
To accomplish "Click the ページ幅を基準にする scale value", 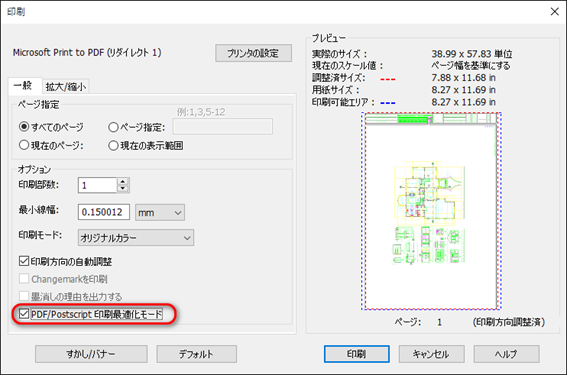I will coord(470,66).
